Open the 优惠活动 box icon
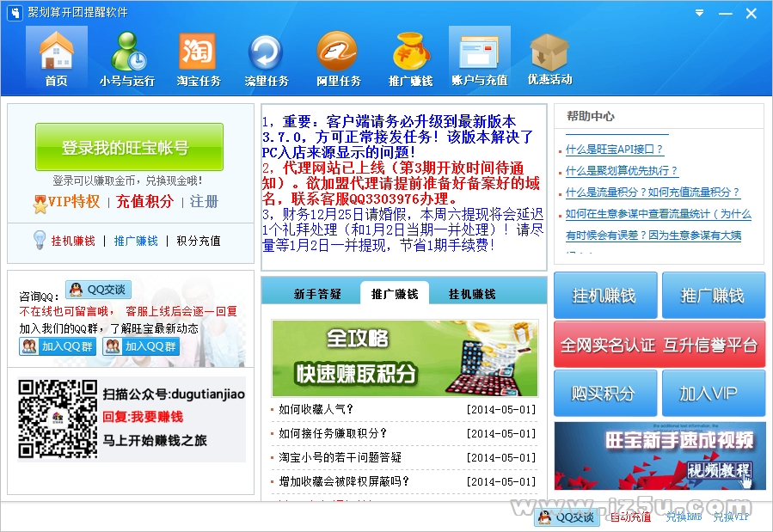Image resolution: width=773 pixels, height=532 pixels. coord(549,59)
